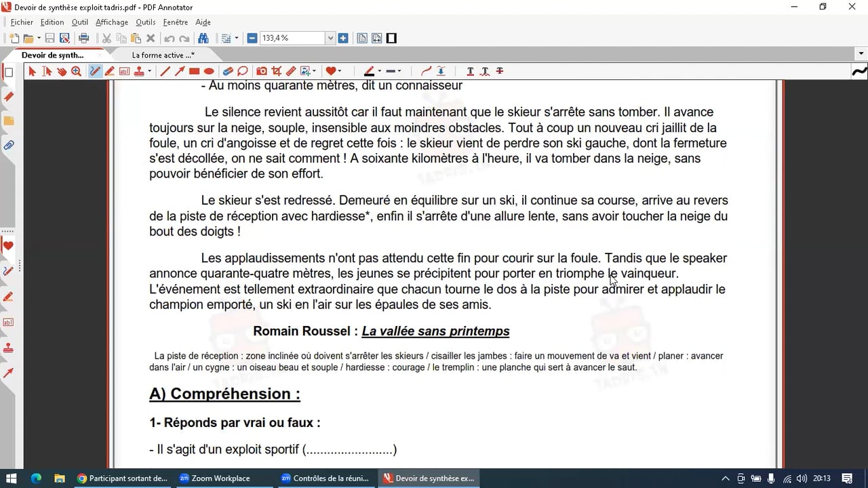Choose the Select arrow tool
This screenshot has height=488, width=868.
coord(32,71)
